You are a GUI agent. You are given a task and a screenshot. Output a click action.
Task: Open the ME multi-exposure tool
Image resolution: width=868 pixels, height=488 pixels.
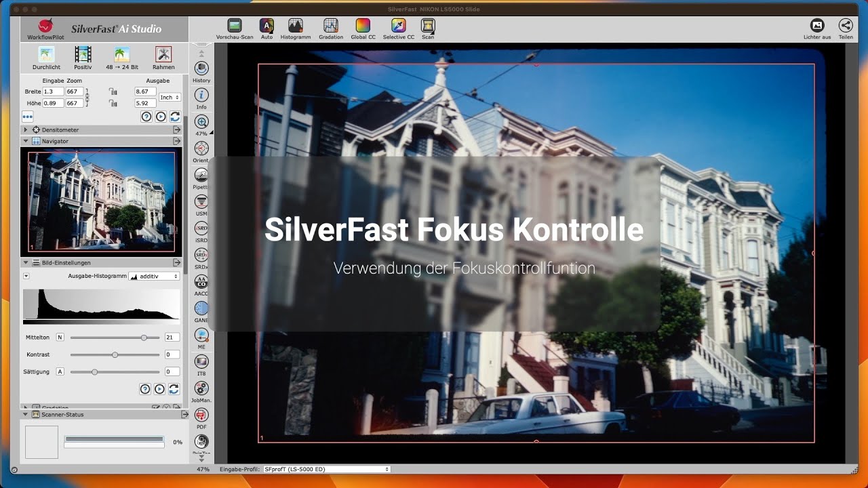pyautogui.click(x=201, y=338)
